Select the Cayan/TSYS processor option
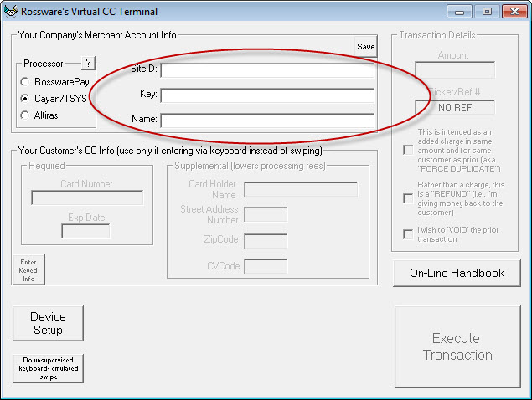 [x=25, y=99]
